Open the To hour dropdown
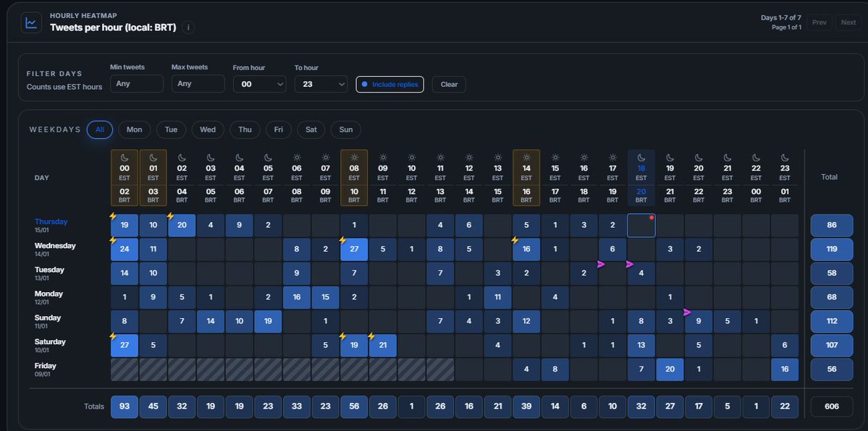 tap(321, 84)
